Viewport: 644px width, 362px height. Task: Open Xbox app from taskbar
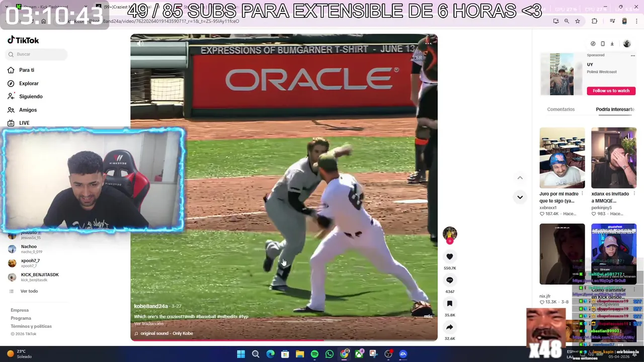[x=359, y=354]
